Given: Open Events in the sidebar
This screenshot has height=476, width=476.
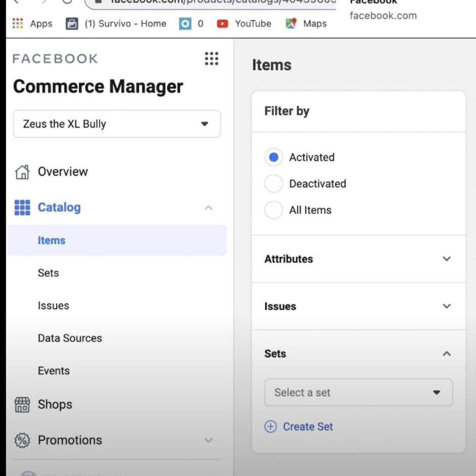Looking at the screenshot, I should point(54,371).
